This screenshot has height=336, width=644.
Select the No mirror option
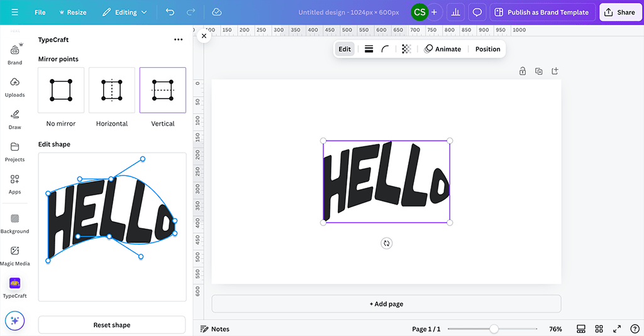coord(61,90)
